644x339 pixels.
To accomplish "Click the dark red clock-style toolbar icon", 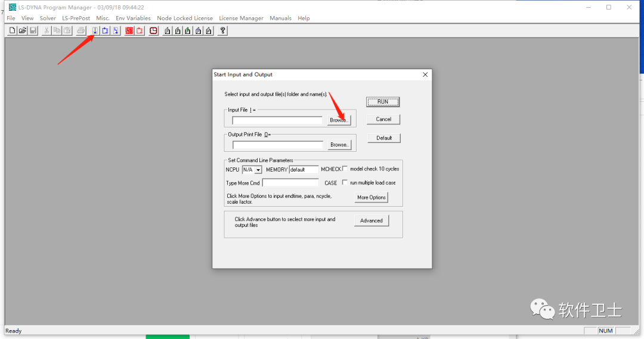I will (153, 30).
